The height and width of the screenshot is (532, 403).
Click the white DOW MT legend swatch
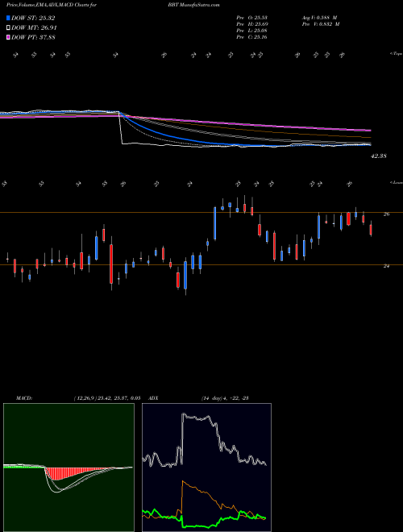click(9, 28)
